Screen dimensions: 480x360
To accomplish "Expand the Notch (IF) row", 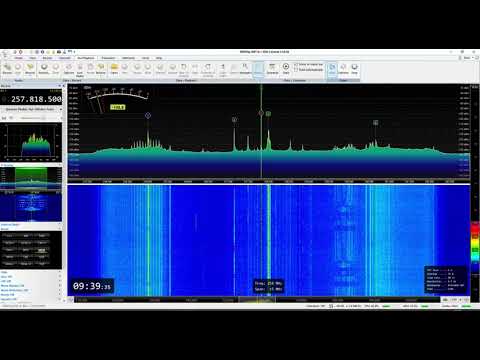I will tap(31, 295).
